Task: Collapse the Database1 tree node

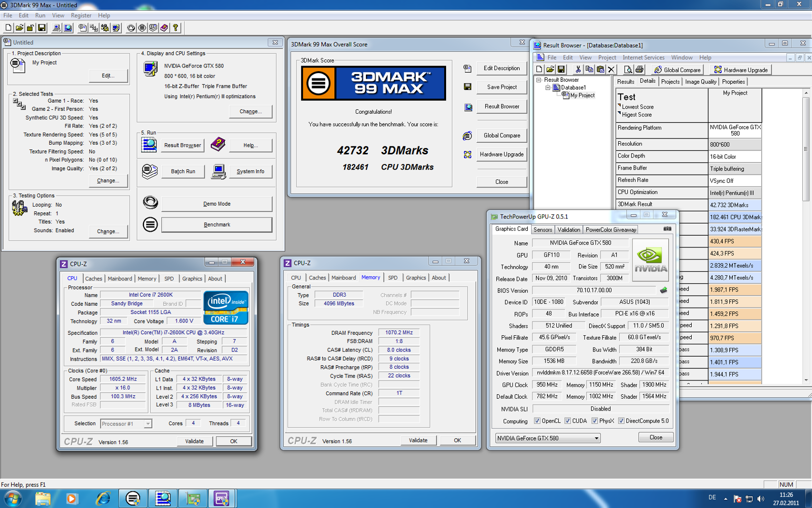Action: pyautogui.click(x=548, y=87)
